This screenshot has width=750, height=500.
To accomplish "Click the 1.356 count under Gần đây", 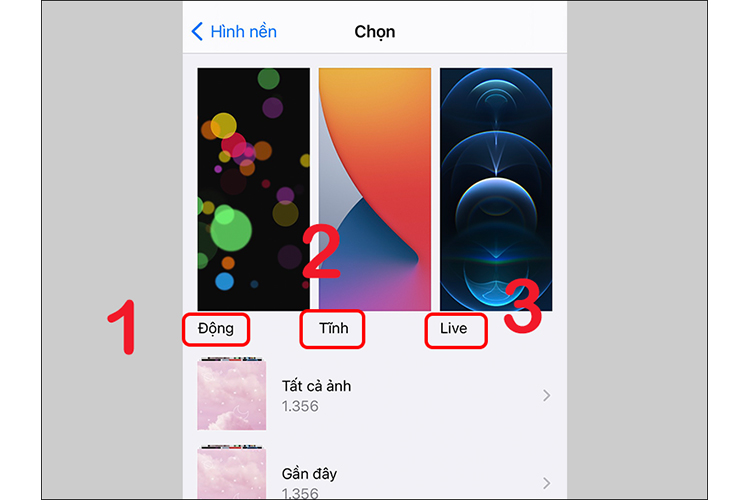I will coord(300,493).
